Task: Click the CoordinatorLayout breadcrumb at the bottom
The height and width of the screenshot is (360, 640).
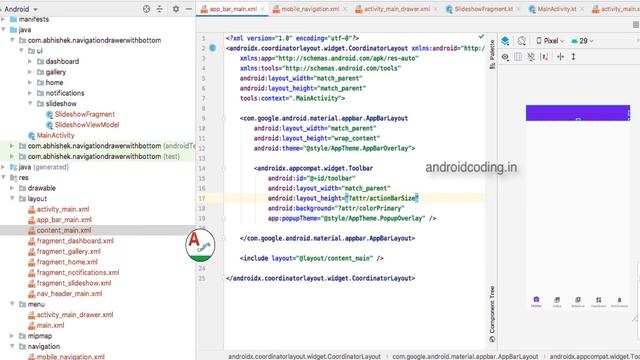Action: click(304, 356)
